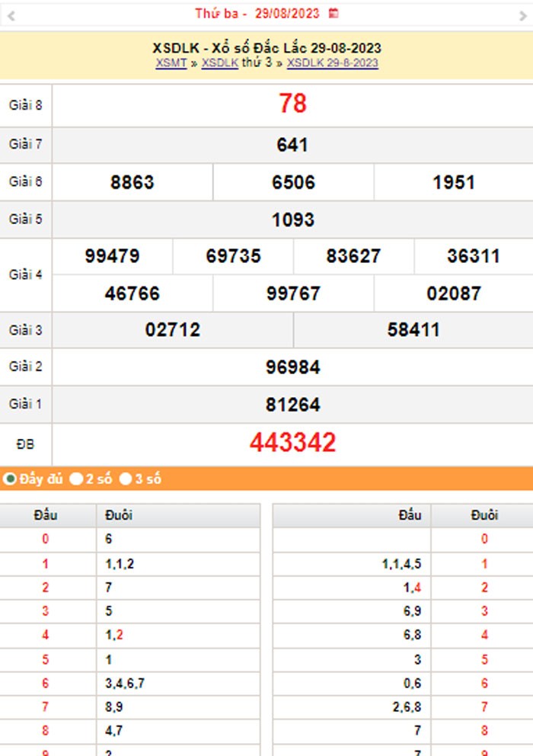Viewport: 533px width, 756px height.
Task: Select Giải 1 number 81264
Action: click(292, 405)
